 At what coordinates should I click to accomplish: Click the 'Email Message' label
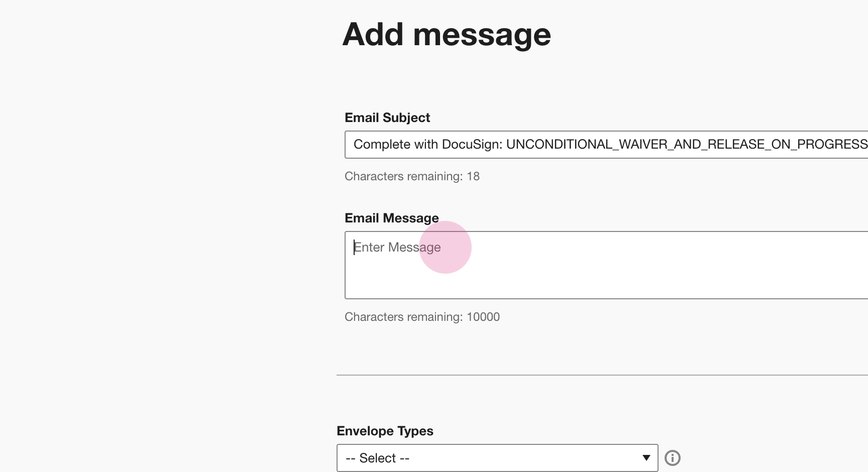(x=391, y=218)
